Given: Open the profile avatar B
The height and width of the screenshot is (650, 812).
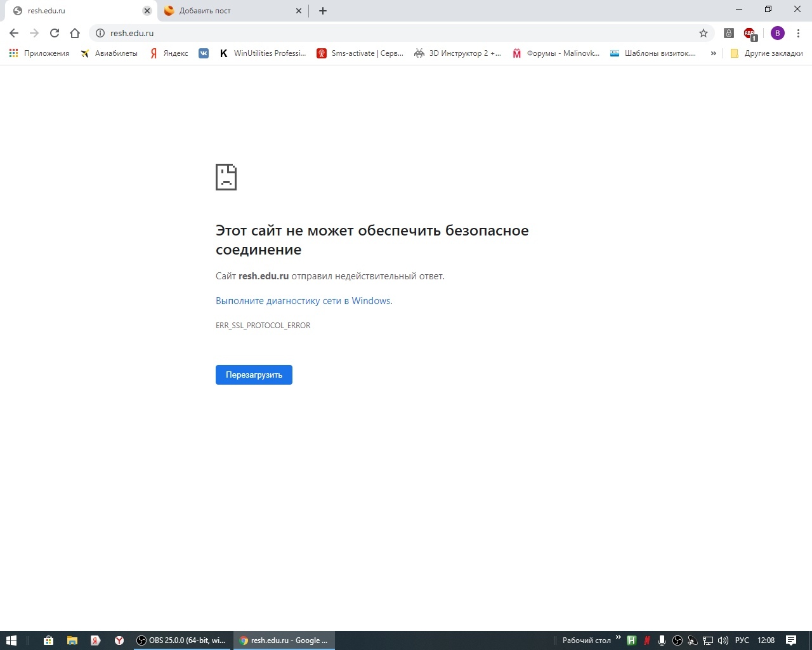Looking at the screenshot, I should coord(777,33).
